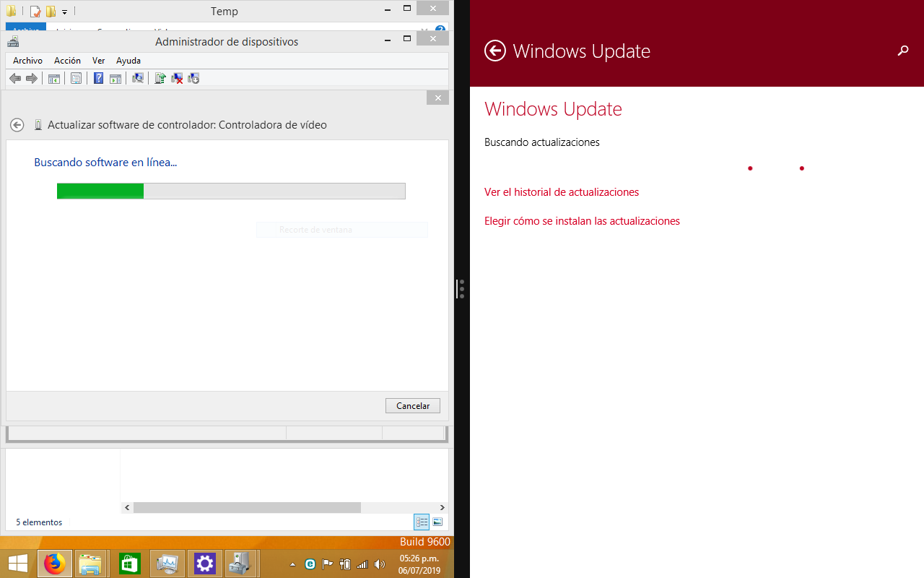Viewport: 924px width, 578px height.
Task: Click the split-screen divider handle
Action: [x=462, y=289]
